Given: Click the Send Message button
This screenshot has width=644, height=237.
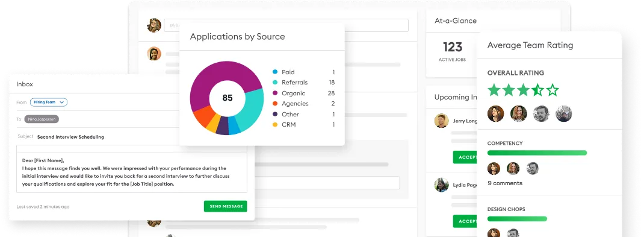Looking at the screenshot, I should click(226, 206).
